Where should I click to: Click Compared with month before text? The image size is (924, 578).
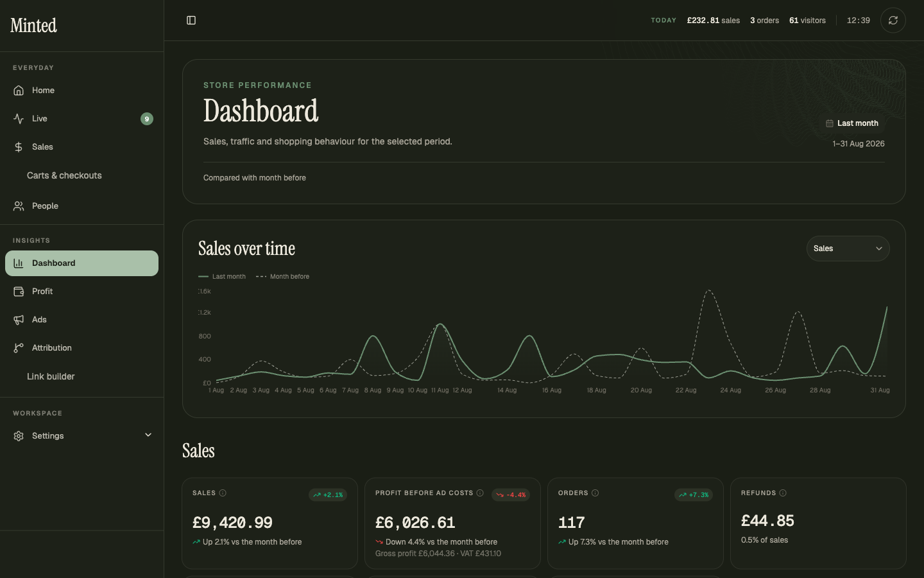(x=255, y=178)
